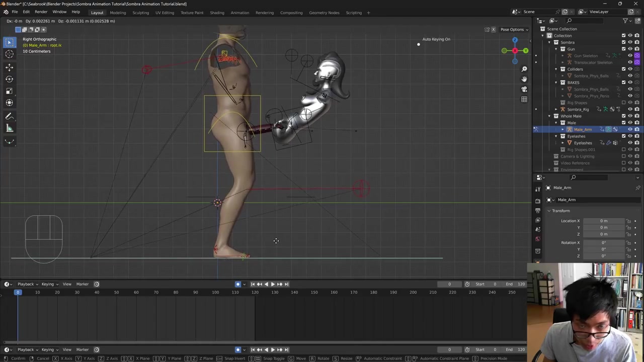Click the End frame field in timeline
The width and height of the screenshot is (644, 362).
coord(517,284)
